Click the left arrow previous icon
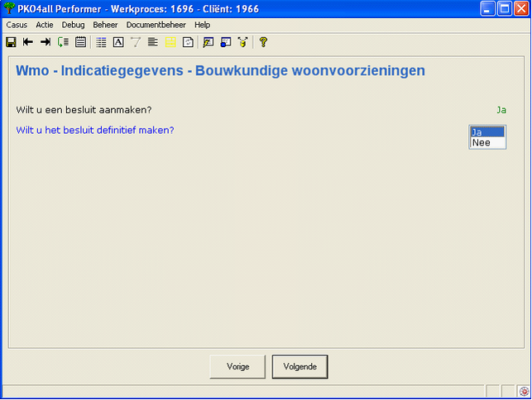Viewport: 532px width, 400px height. 28,42
